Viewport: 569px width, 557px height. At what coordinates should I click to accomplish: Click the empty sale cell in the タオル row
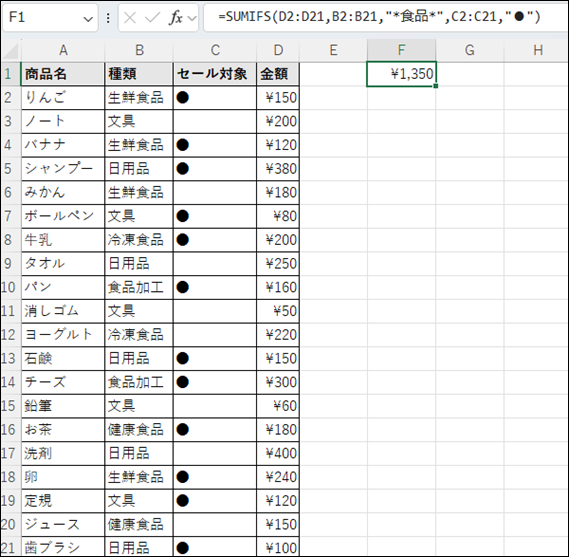click(x=215, y=263)
